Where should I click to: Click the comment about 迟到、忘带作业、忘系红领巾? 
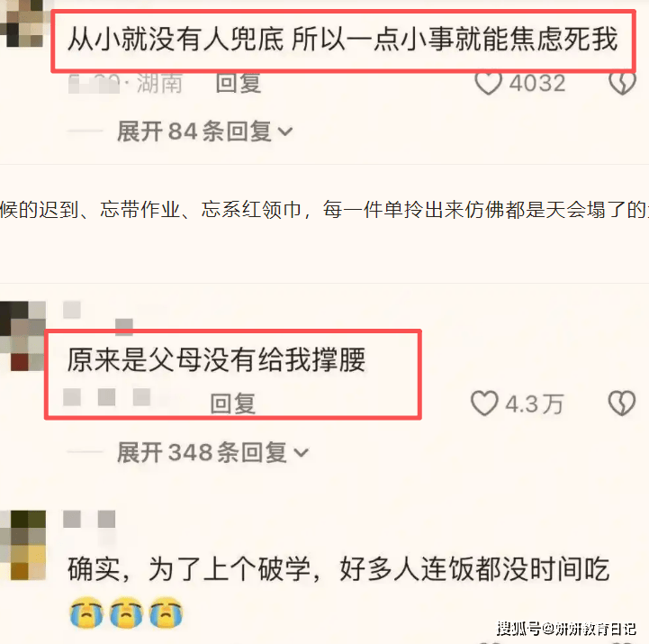tap(324, 210)
